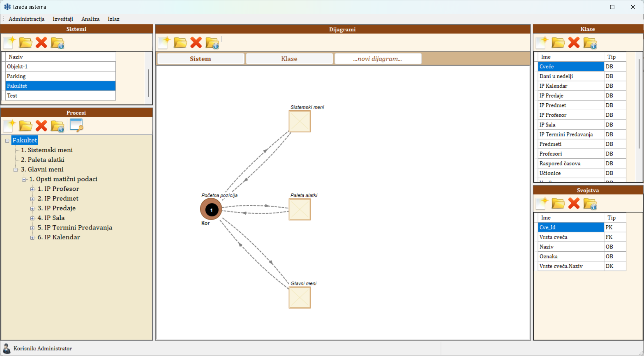Select Parking in the systems list
This screenshot has width=644, height=356.
click(x=61, y=76)
